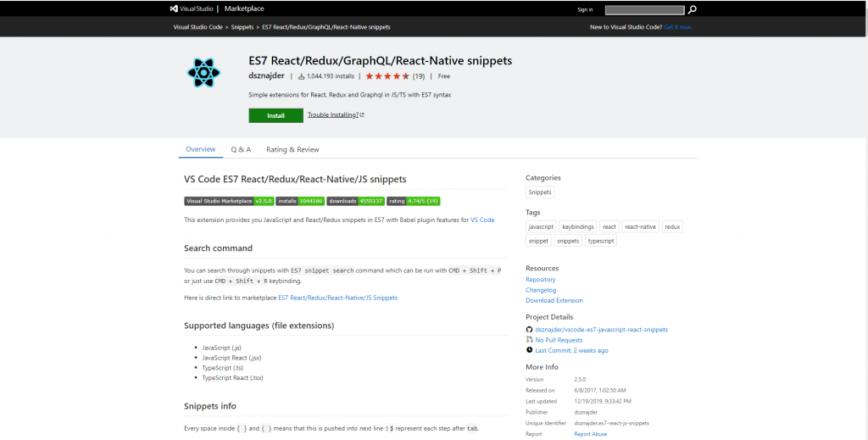Click Sign in
Image resolution: width=868 pixels, height=440 pixels.
tap(585, 9)
